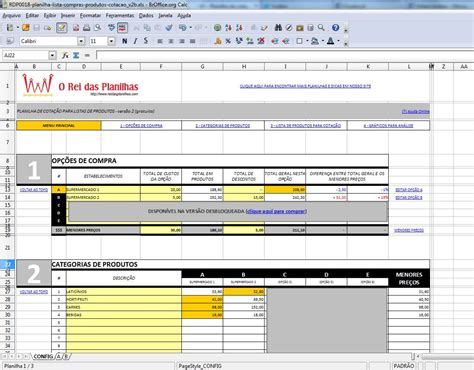474x370 pixels.
Task: Open the Formatar menu
Action: (x=90, y=16)
